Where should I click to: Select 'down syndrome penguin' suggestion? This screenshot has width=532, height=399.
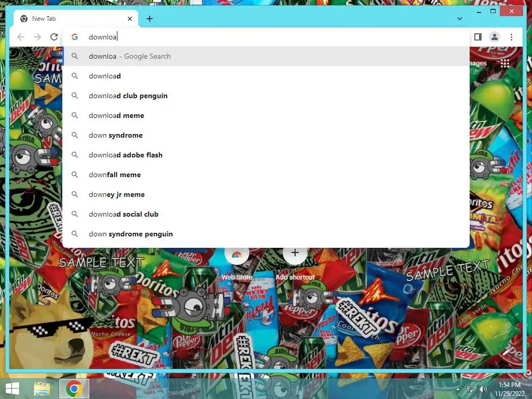click(x=267, y=234)
